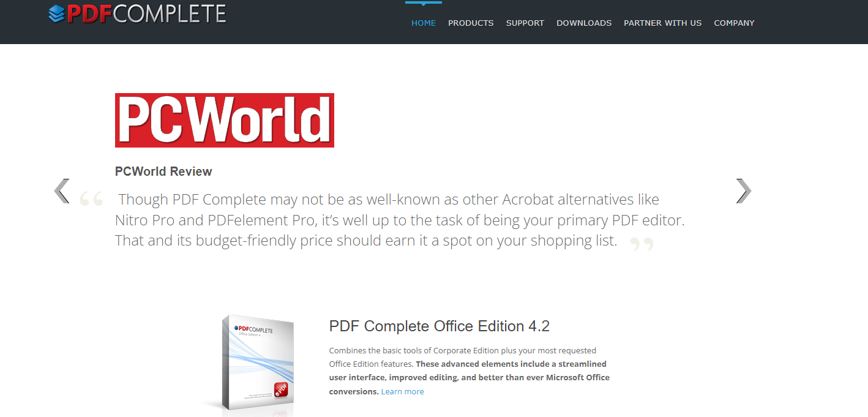Click the PDF Complete logo
The image size is (868, 417).
point(138,13)
